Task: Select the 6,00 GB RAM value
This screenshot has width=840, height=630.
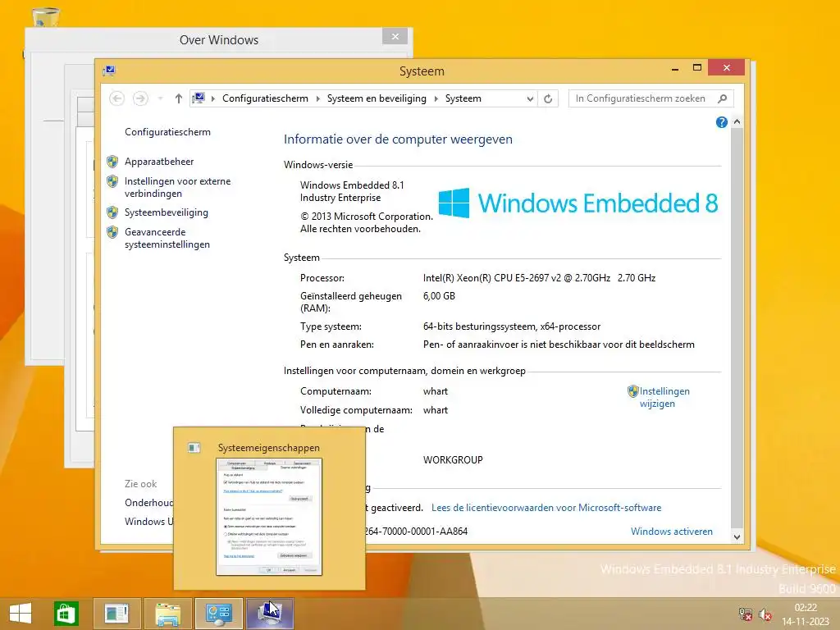Action: coord(439,295)
